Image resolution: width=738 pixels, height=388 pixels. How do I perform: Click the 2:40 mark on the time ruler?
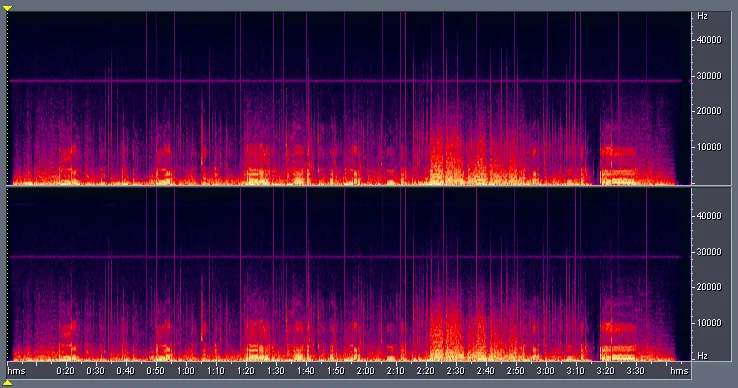point(486,371)
